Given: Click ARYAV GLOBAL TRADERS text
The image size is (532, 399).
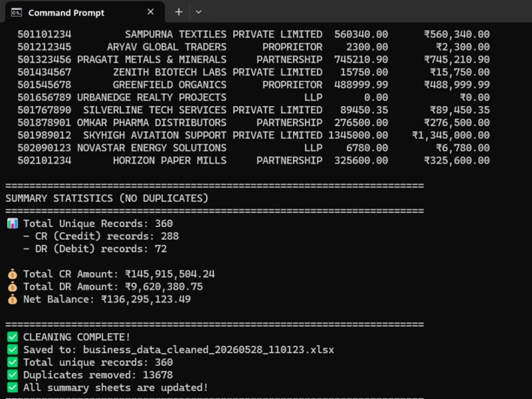Looking at the screenshot, I should coord(167,47).
